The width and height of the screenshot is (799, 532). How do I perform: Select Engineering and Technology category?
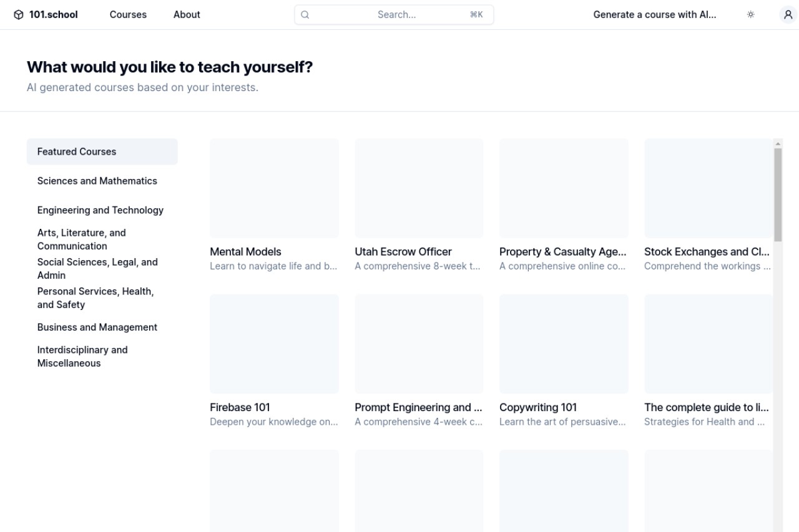coord(102,210)
